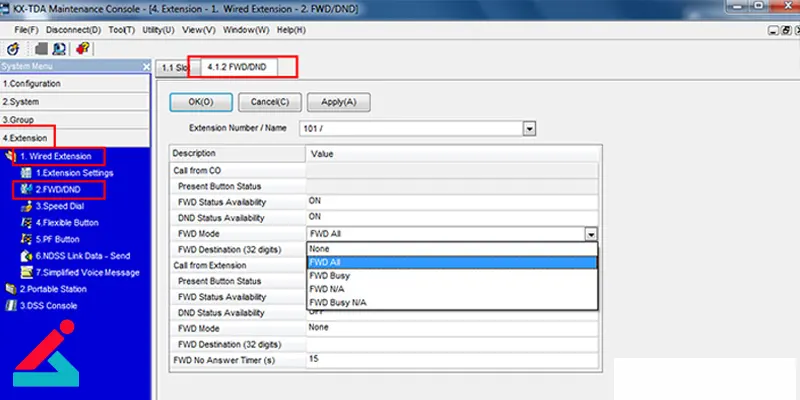
Task: Open 4.Flexible Button tree item
Action: click(x=67, y=222)
